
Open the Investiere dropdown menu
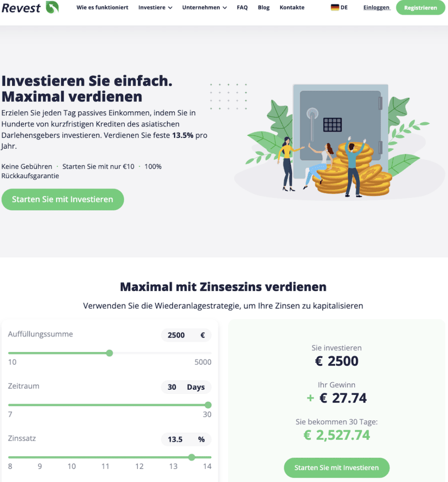pyautogui.click(x=155, y=8)
